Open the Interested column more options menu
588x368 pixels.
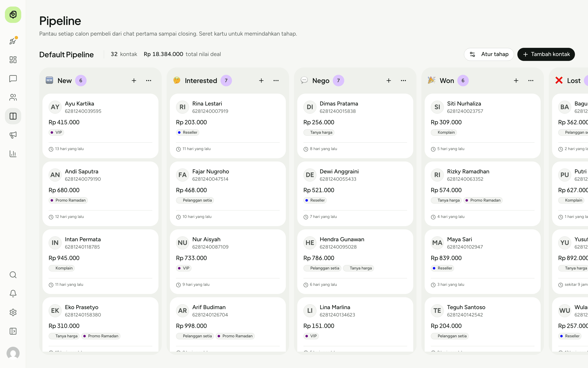click(x=276, y=81)
